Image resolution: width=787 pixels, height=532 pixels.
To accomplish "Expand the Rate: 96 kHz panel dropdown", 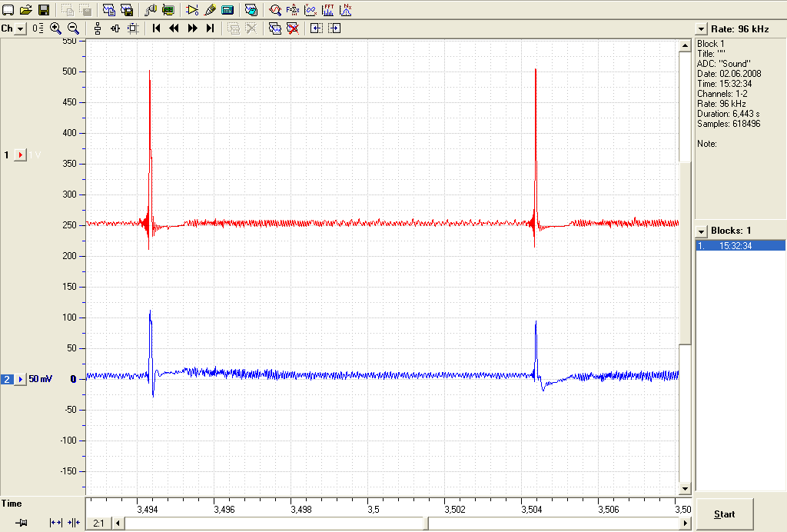I will point(701,29).
